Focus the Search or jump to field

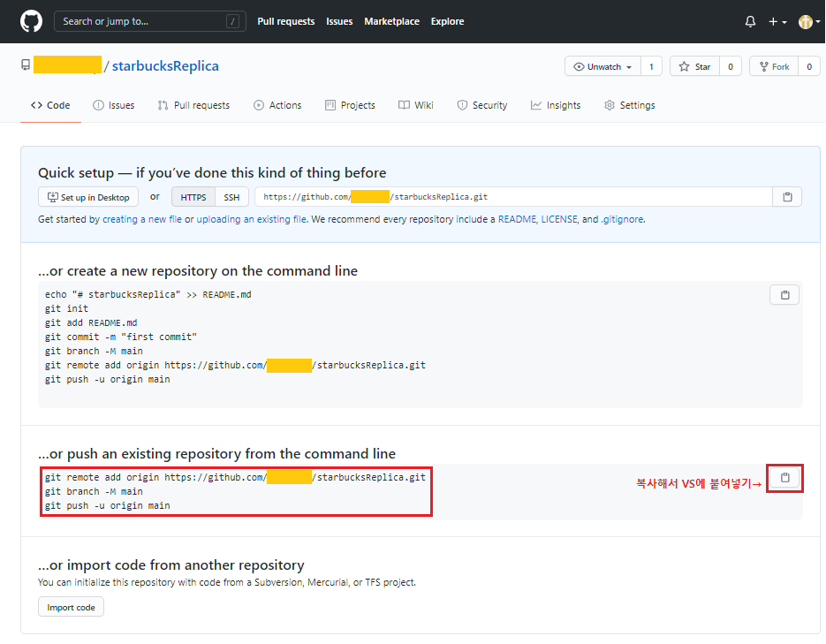(x=150, y=21)
